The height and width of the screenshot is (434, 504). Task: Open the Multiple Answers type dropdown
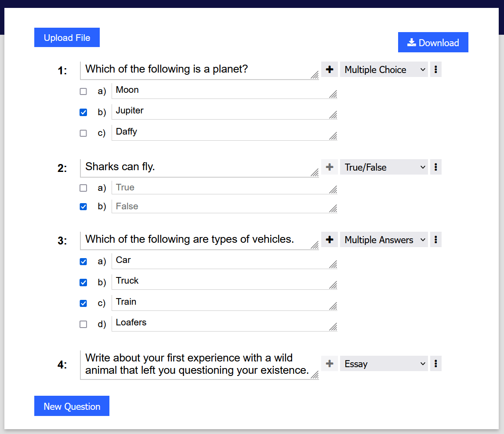point(384,240)
